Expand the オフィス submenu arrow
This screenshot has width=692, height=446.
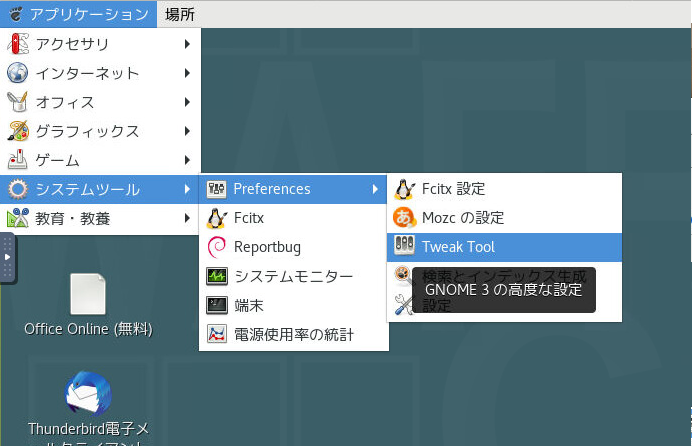pos(187,102)
